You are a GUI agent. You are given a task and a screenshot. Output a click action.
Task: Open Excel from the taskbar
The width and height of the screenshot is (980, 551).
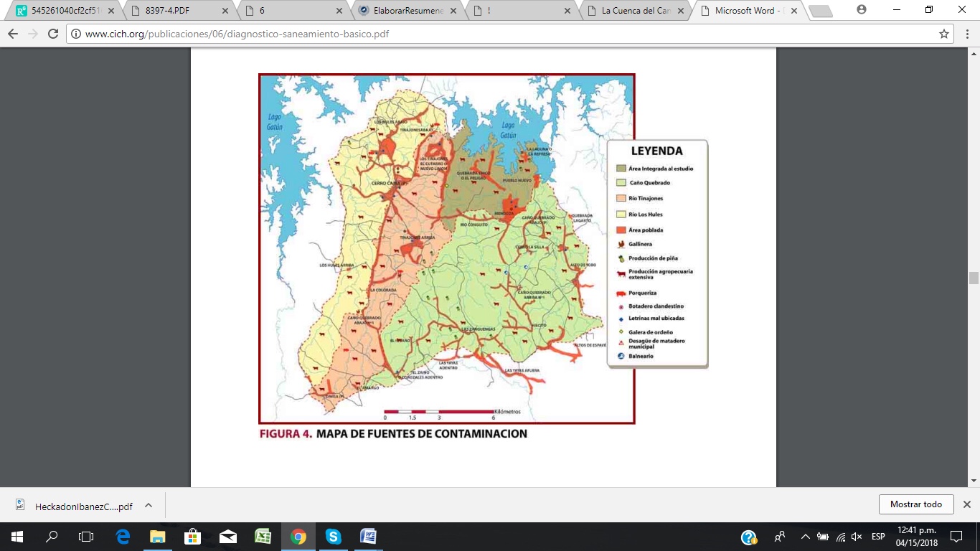click(x=263, y=537)
